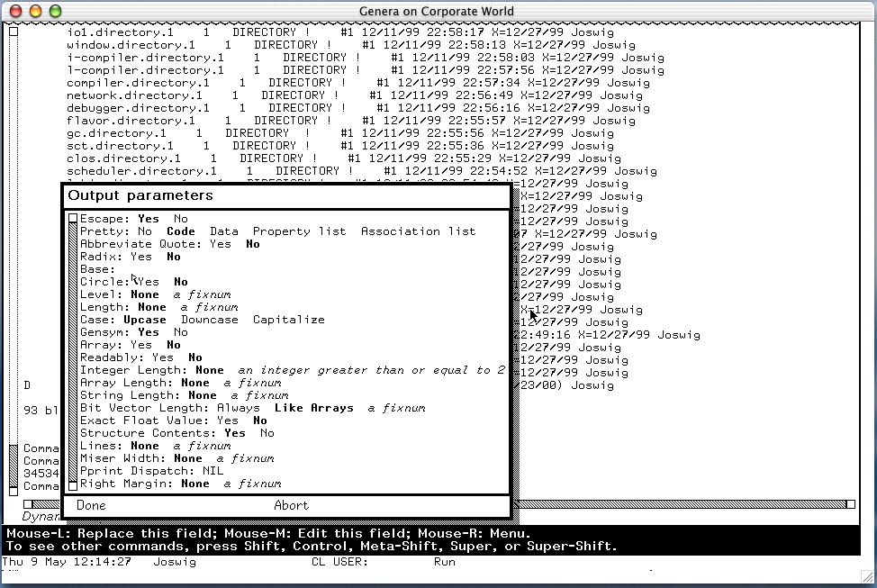
Task: Click left end box of horizontal scrollbar
Action: coord(28,504)
